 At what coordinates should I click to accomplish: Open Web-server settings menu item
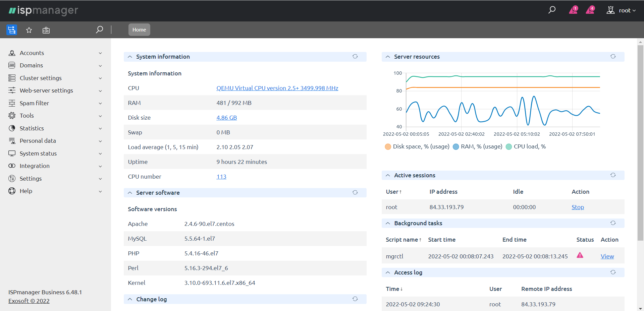pyautogui.click(x=46, y=90)
